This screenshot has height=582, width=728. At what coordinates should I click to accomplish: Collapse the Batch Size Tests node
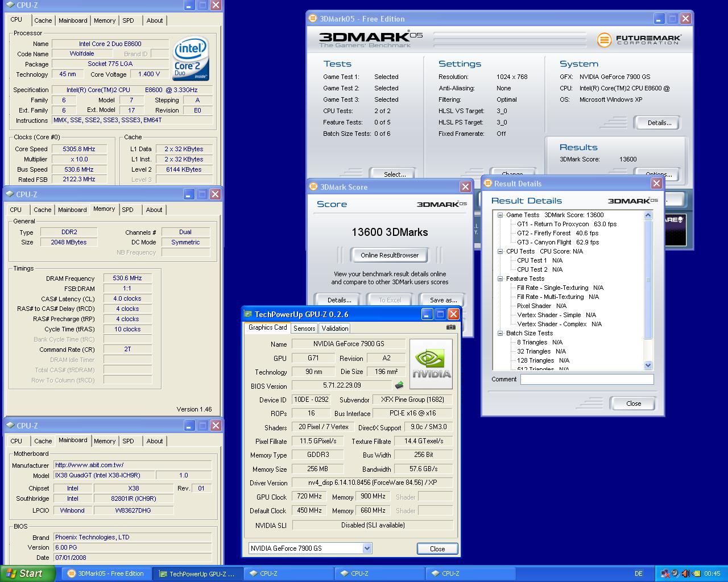pyautogui.click(x=500, y=333)
